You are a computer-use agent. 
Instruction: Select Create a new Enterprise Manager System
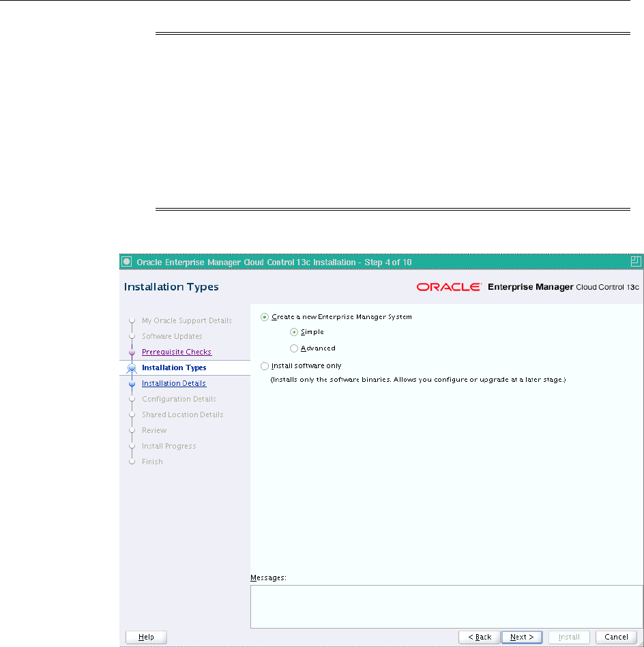[x=265, y=317]
